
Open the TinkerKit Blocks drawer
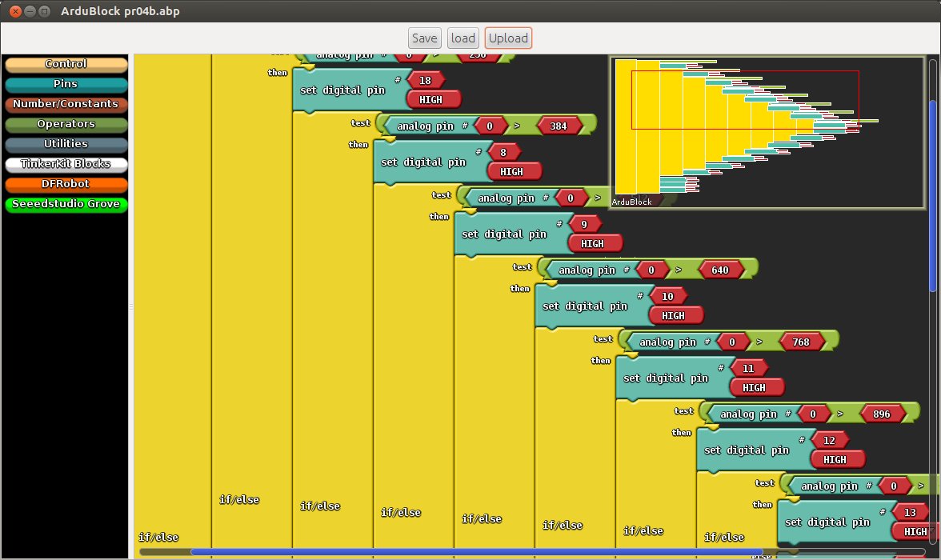[x=66, y=164]
